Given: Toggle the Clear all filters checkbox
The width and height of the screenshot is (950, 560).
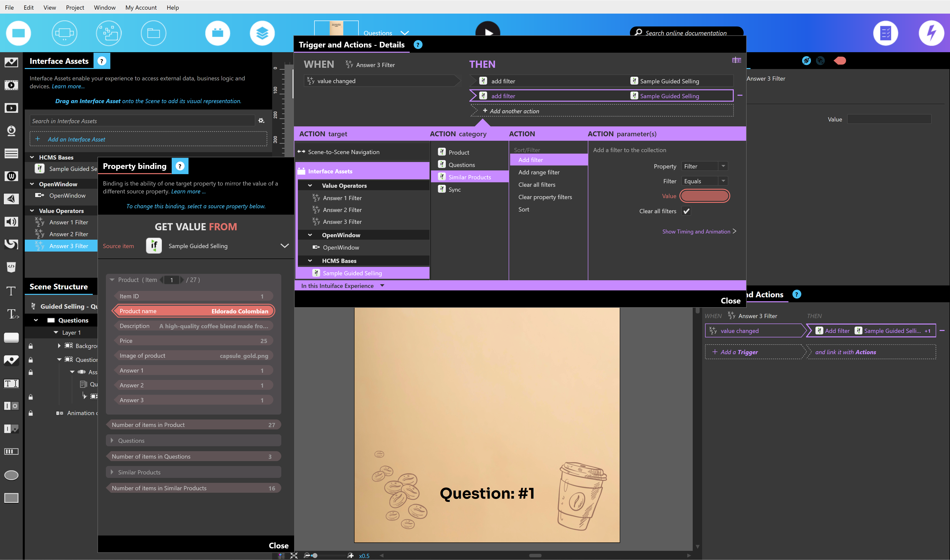Looking at the screenshot, I should pyautogui.click(x=687, y=211).
